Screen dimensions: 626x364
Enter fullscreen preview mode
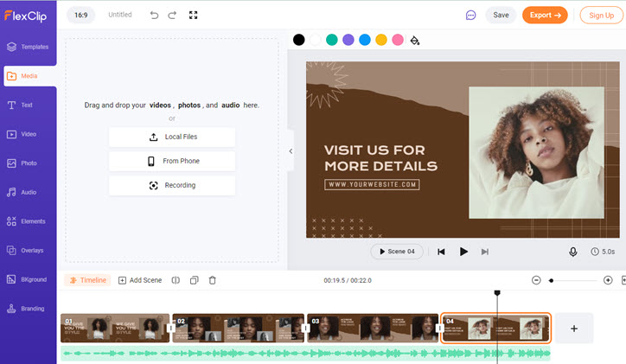pyautogui.click(x=193, y=15)
